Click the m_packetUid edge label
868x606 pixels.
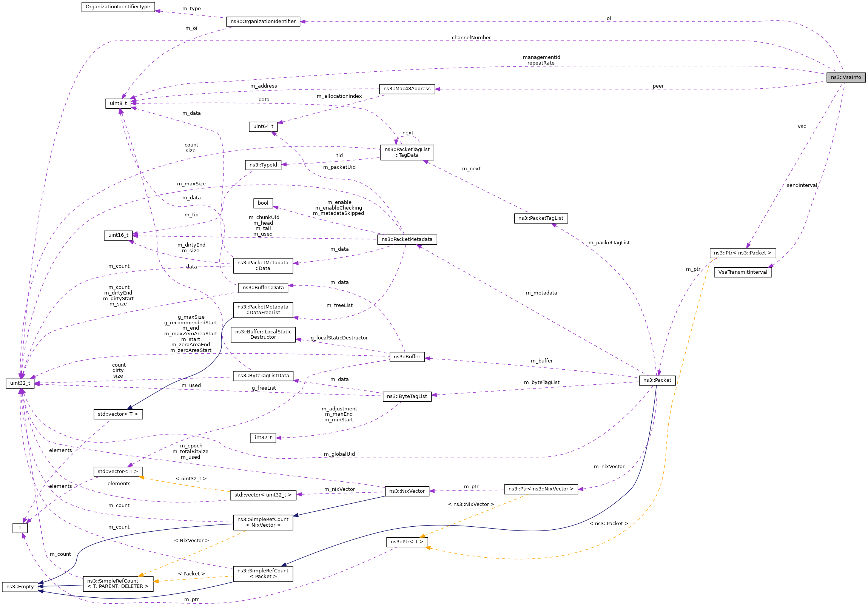pyautogui.click(x=339, y=167)
